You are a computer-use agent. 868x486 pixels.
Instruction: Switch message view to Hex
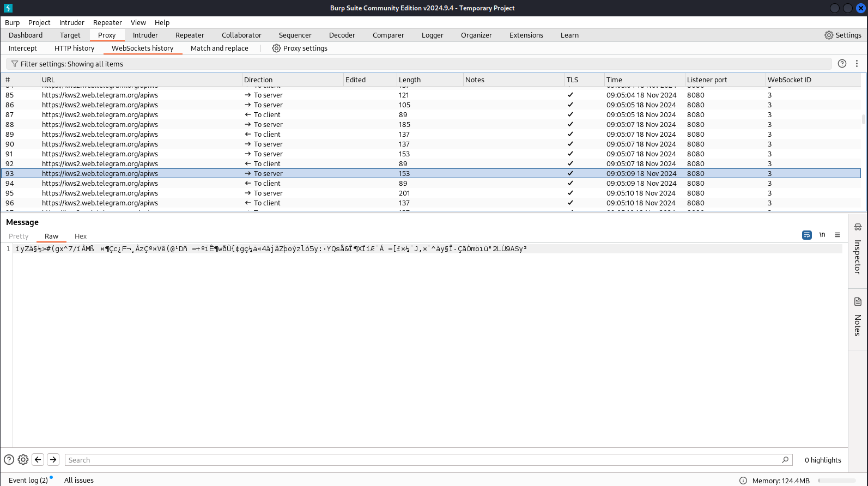[x=81, y=236]
